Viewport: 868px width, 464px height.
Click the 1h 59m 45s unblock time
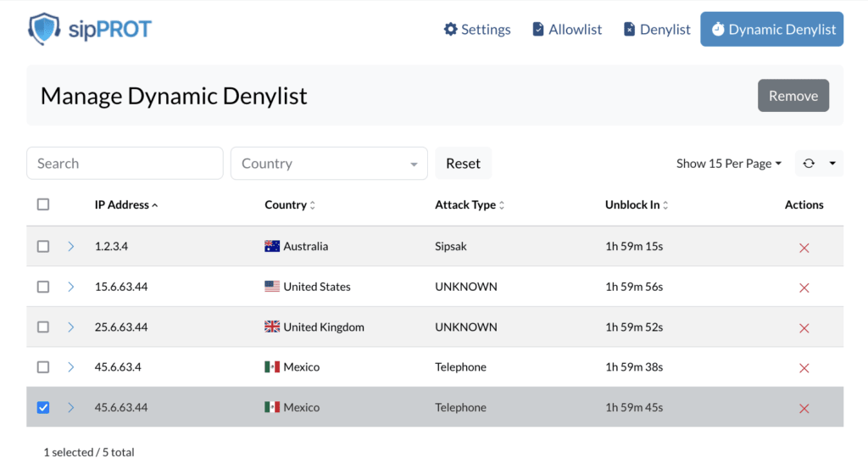pos(634,407)
